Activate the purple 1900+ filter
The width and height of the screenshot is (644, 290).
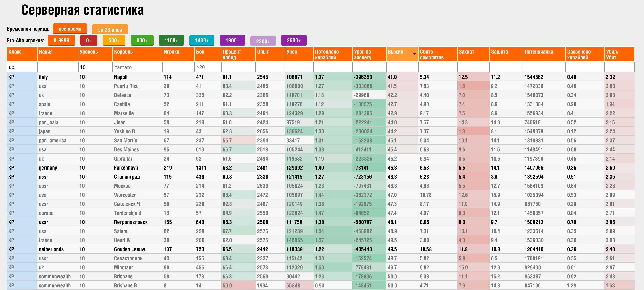232,40
